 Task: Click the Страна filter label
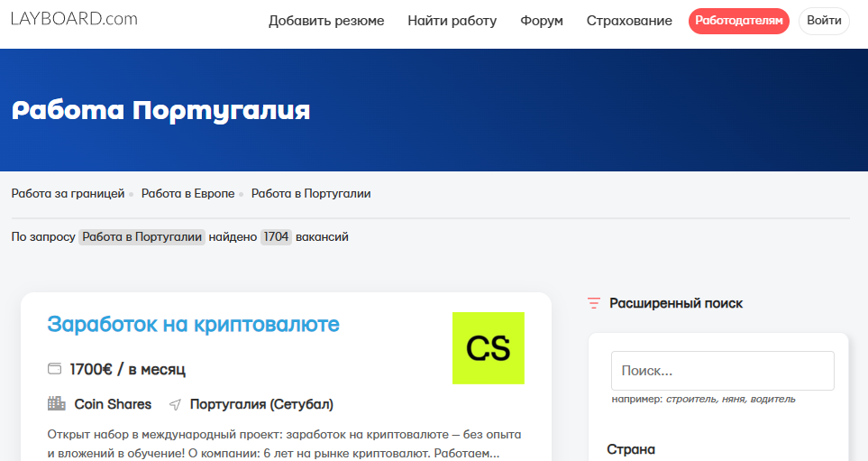(x=631, y=449)
